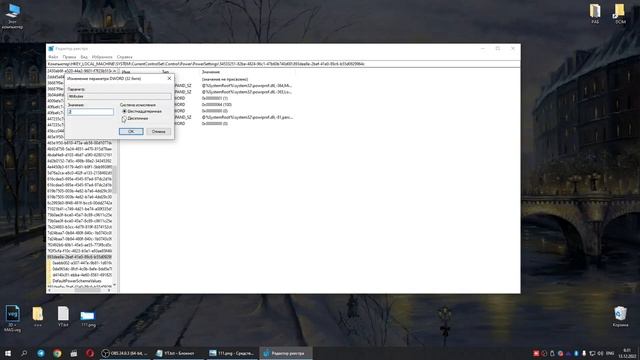
Task: Open Telegram from the taskbar
Action: (x=41, y=353)
